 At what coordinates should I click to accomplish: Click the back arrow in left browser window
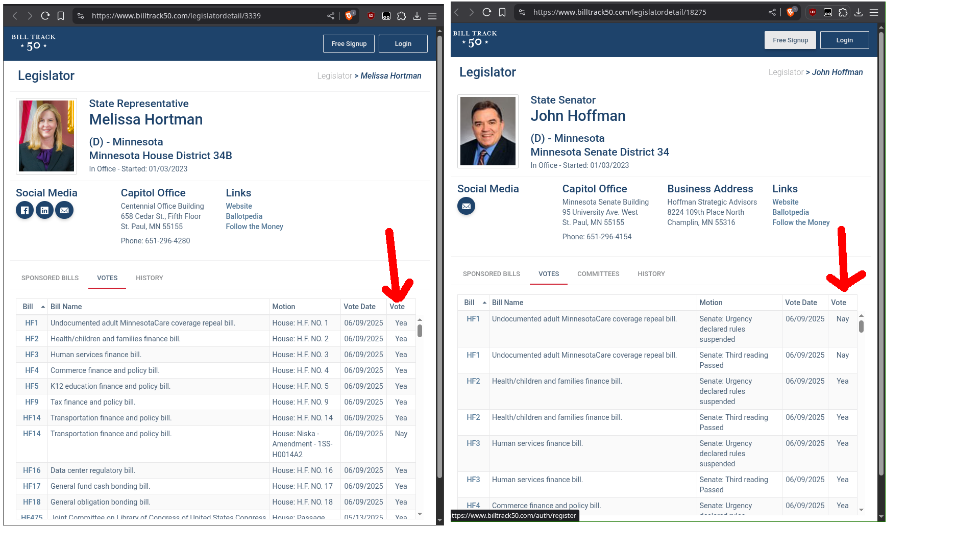[15, 16]
